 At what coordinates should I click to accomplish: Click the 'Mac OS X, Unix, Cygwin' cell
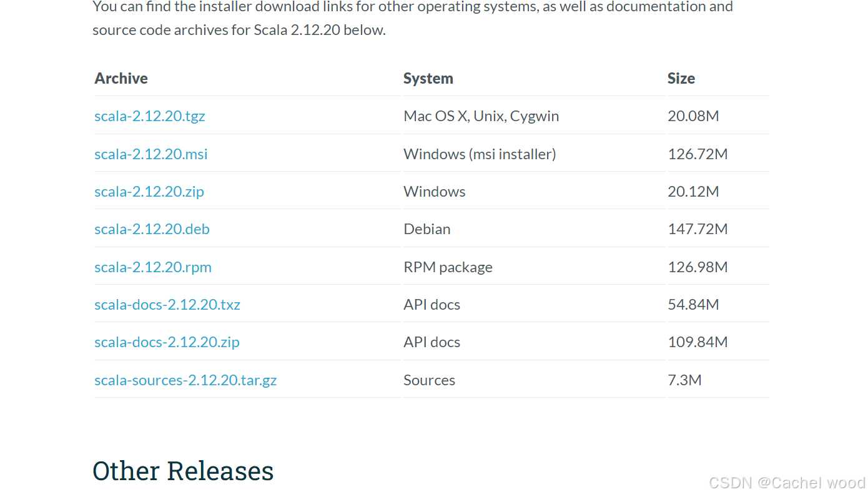[481, 116]
